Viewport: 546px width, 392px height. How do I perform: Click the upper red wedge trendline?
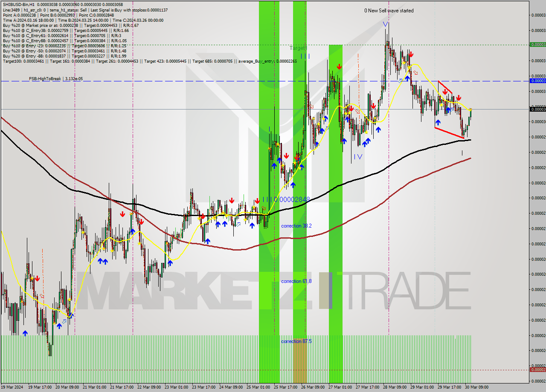click(x=445, y=87)
